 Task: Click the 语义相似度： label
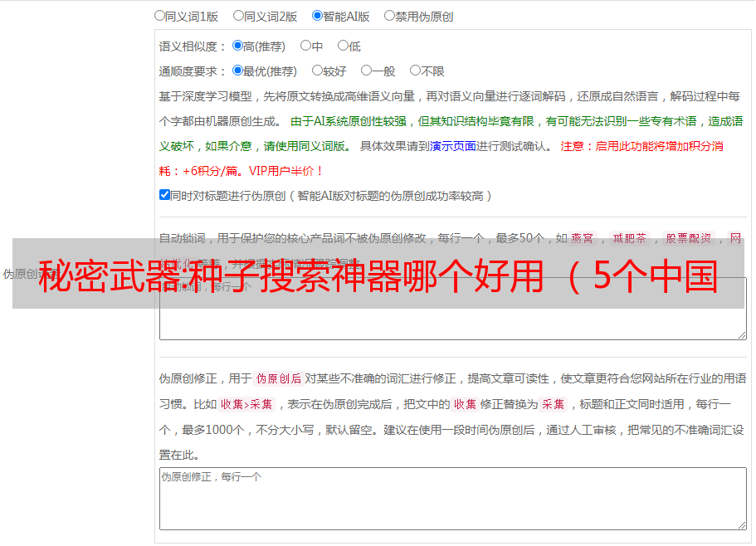pyautogui.click(x=193, y=46)
